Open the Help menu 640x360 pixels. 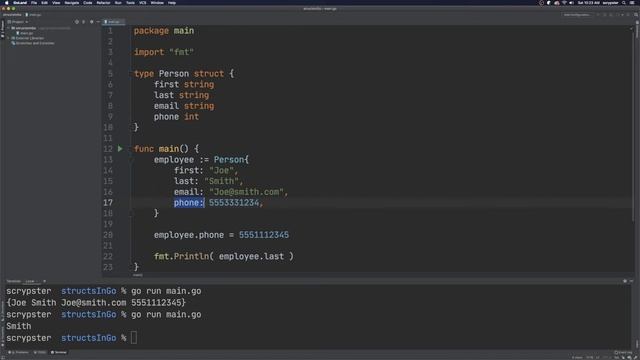tap(172, 2)
